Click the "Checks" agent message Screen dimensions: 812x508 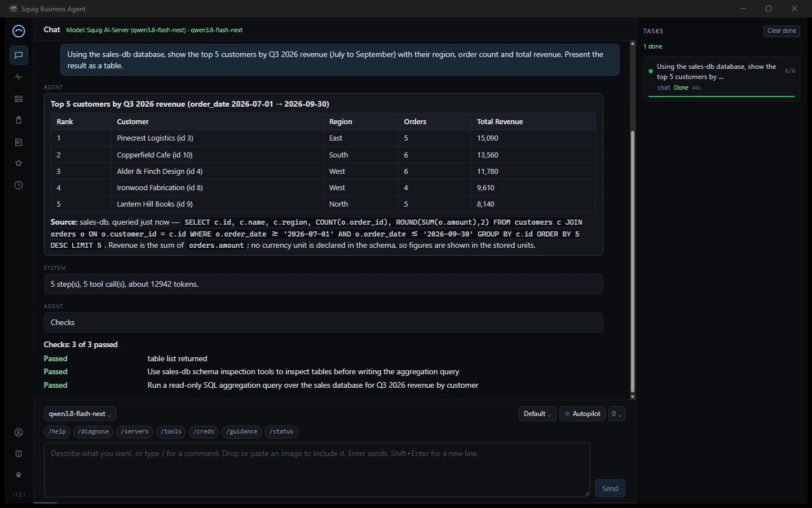pos(323,322)
